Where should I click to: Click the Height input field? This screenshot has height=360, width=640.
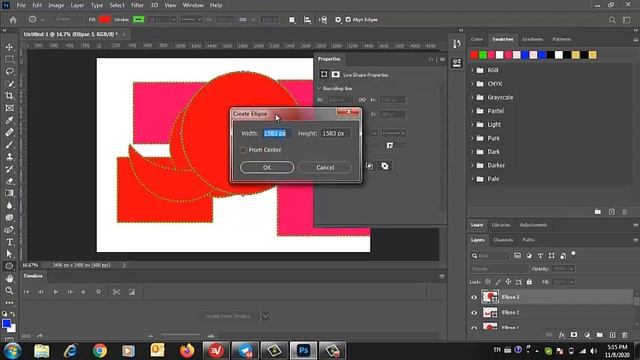(336, 133)
